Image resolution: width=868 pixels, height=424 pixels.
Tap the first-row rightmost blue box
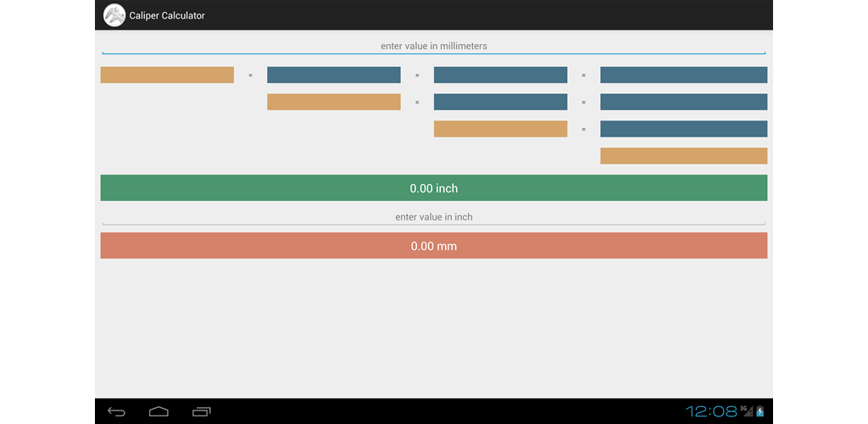(684, 75)
